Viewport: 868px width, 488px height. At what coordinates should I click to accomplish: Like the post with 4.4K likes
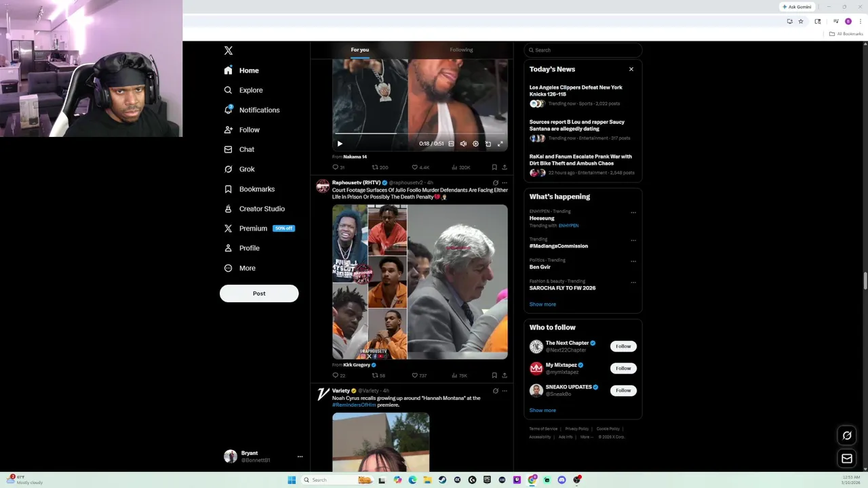[x=420, y=167]
